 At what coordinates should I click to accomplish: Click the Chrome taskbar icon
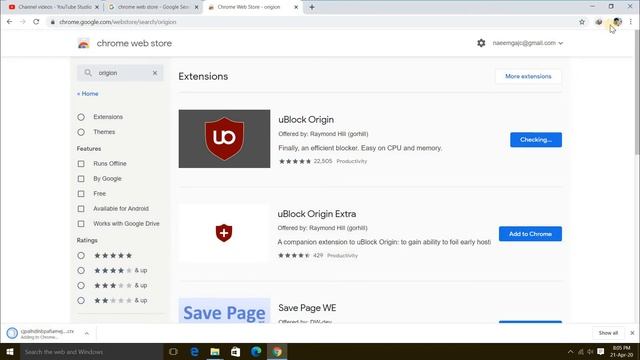coord(277,351)
